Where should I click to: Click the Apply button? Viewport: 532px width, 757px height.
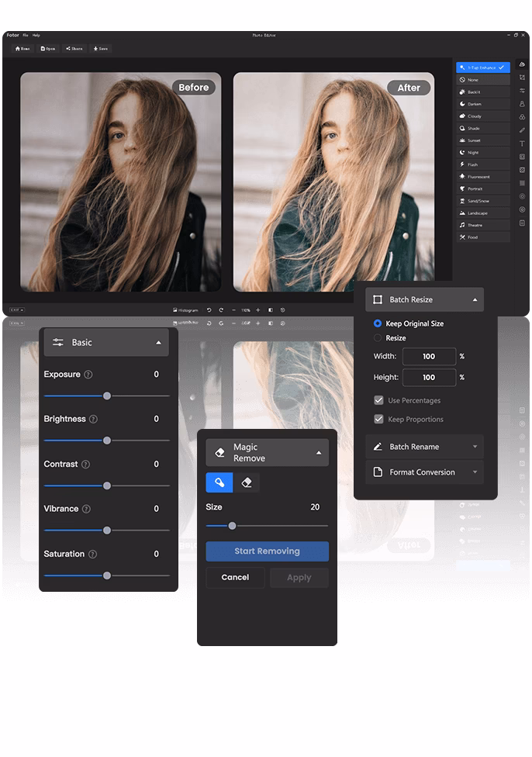299,577
